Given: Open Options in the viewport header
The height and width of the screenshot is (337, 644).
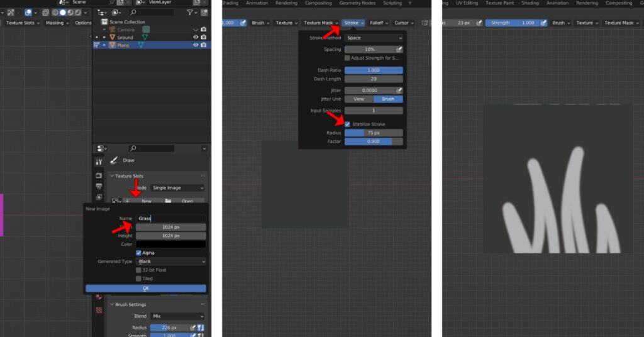Looking at the screenshot, I should [x=82, y=23].
